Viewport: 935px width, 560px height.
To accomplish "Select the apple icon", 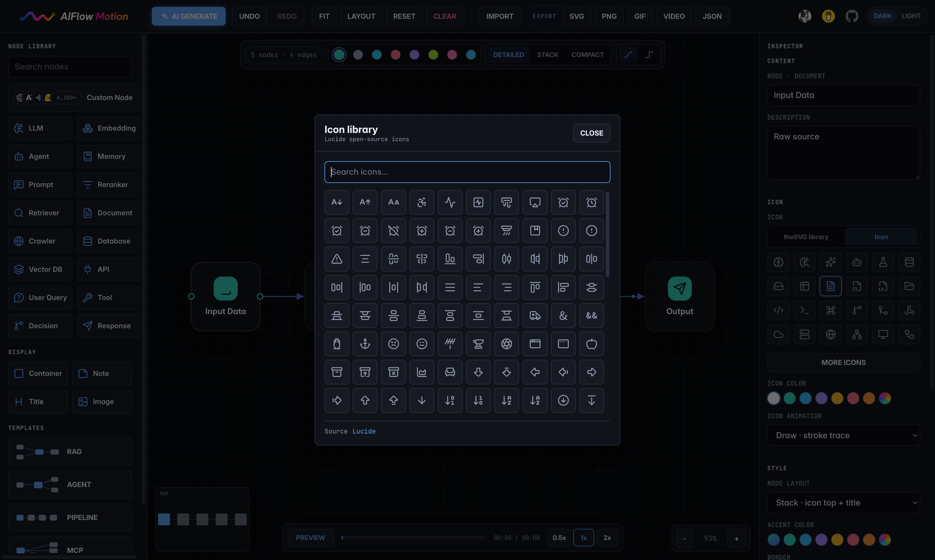I will (591, 344).
